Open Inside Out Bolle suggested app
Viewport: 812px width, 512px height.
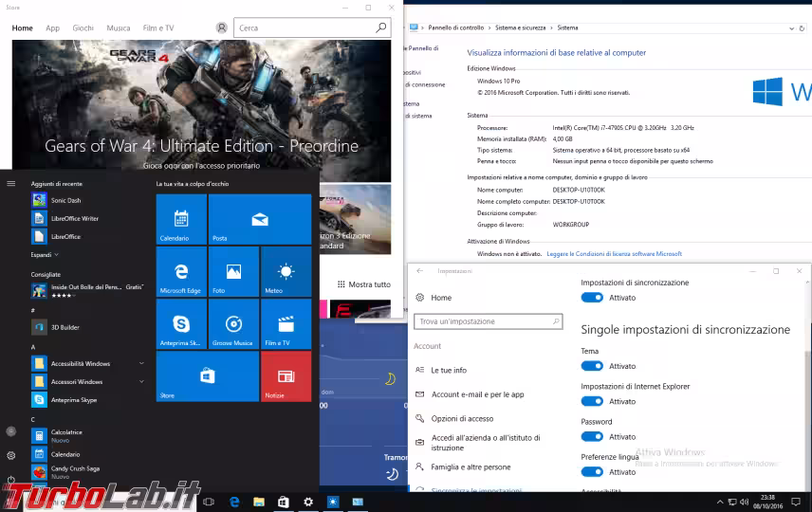(87, 290)
